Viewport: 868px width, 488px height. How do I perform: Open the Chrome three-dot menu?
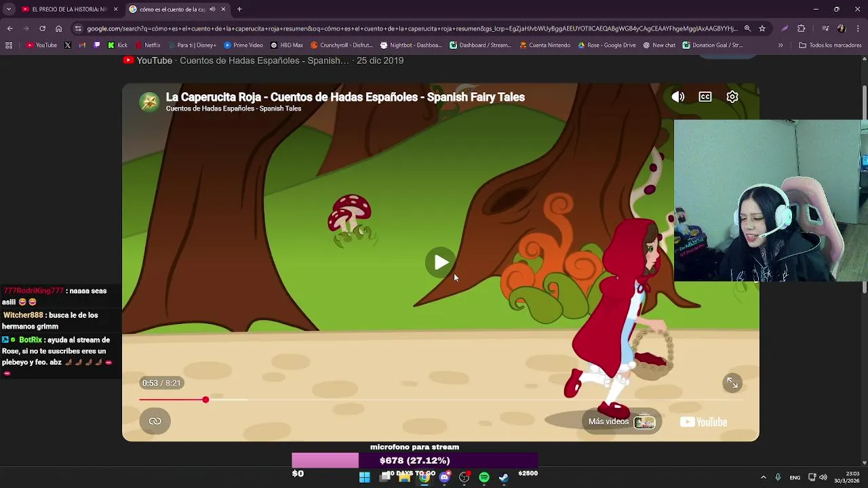[858, 28]
